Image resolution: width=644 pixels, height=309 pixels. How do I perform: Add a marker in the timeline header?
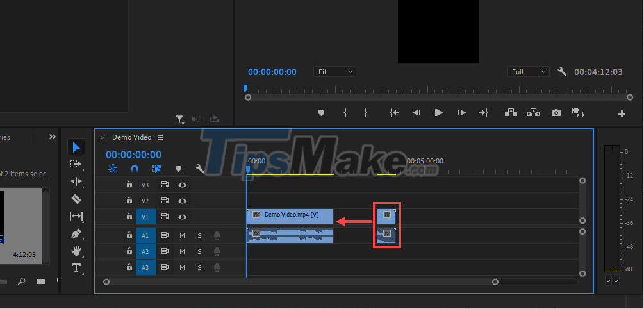coord(178,169)
